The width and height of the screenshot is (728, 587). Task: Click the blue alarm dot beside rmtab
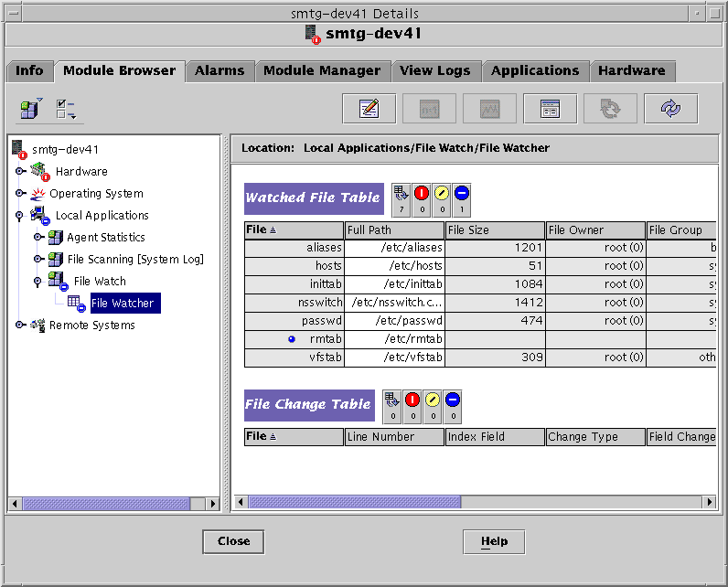pos(292,339)
